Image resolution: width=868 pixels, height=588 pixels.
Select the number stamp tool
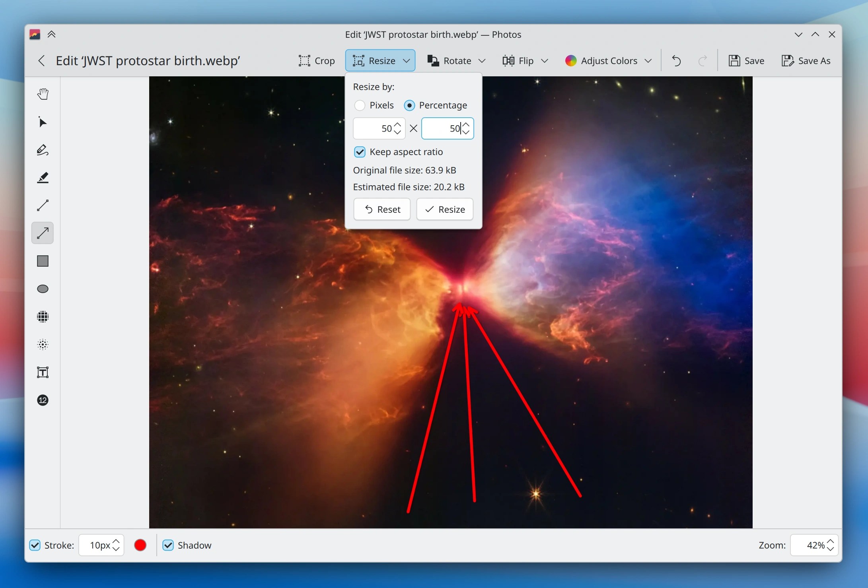click(43, 400)
